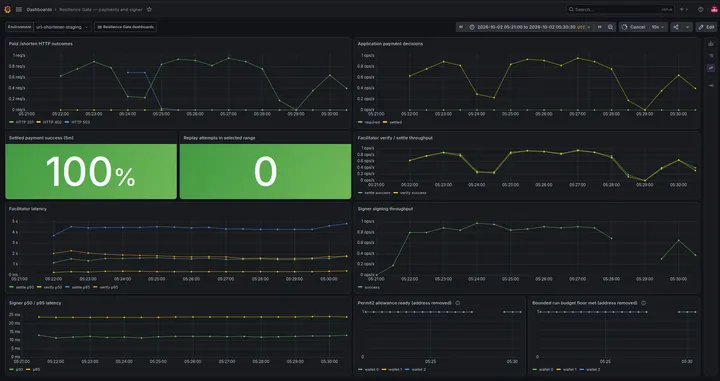Shift the time range backward

coord(461,27)
